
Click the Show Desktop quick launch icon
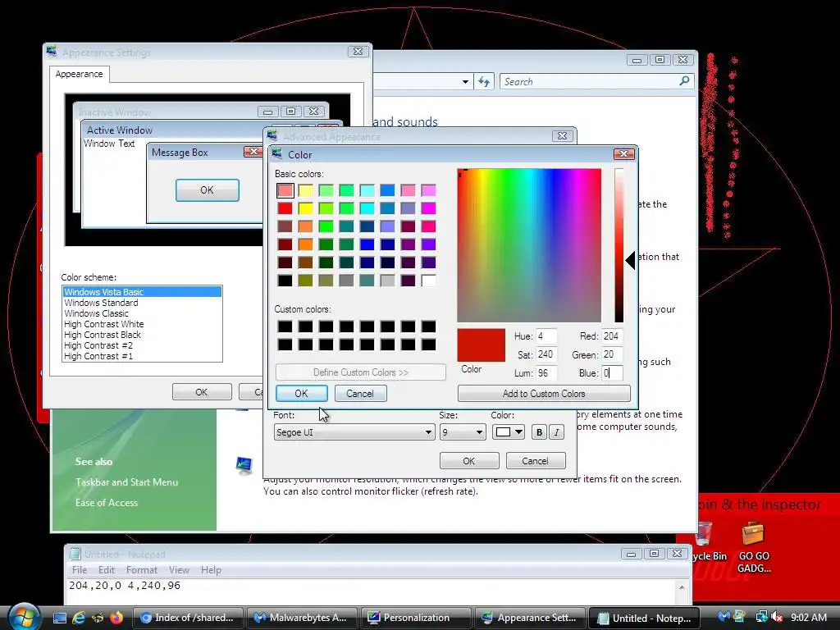59,618
